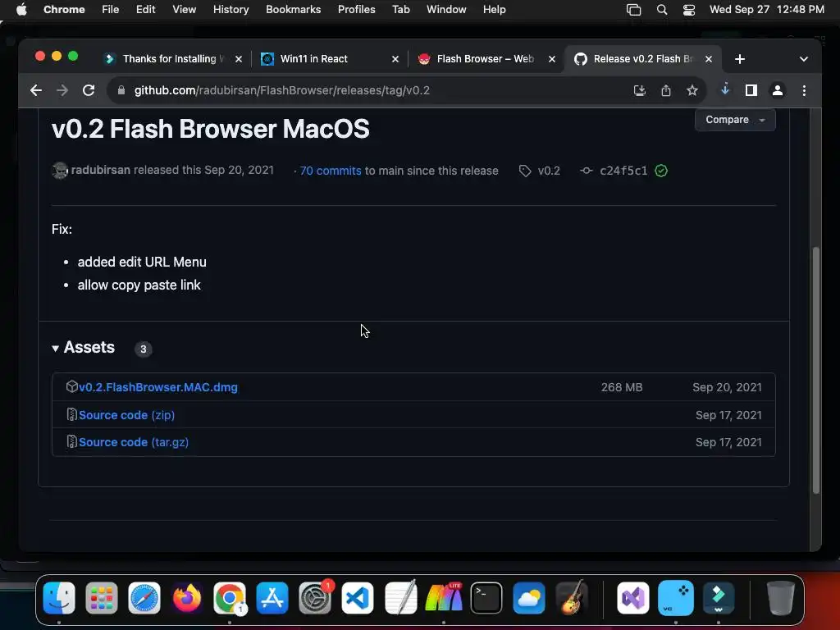
Task: Toggle the Chrome side panel
Action: pos(751,90)
